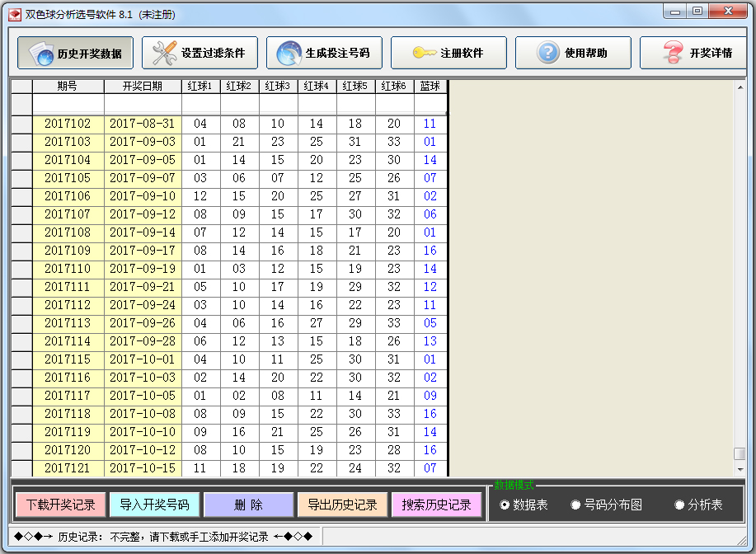Choose the 分析表 radio option
This screenshot has width=756, height=554.
pyautogui.click(x=679, y=505)
